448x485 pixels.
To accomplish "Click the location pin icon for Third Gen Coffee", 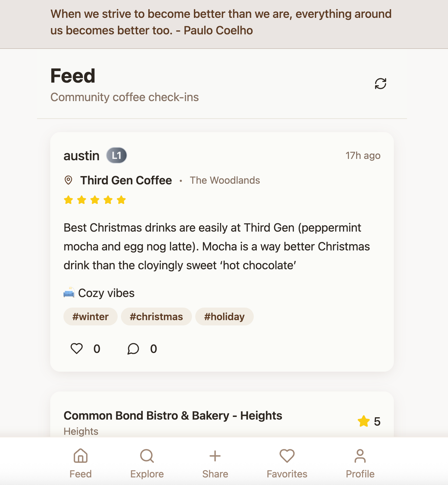I will [x=68, y=180].
